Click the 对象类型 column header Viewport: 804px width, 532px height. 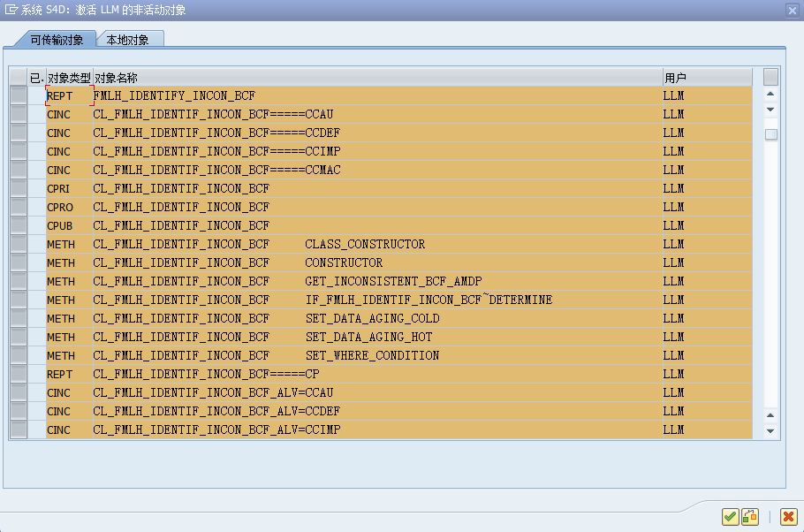click(69, 78)
